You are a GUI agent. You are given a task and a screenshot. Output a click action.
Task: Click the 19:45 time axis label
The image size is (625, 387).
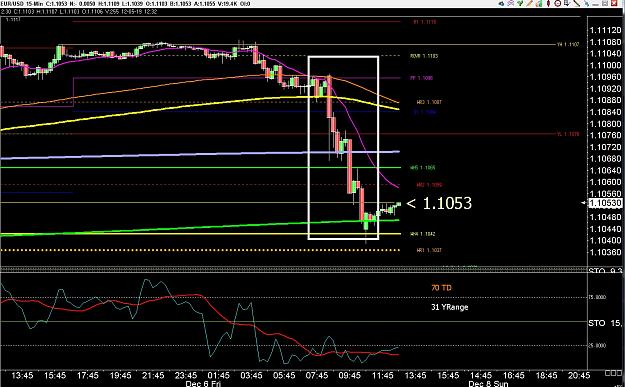(x=120, y=375)
